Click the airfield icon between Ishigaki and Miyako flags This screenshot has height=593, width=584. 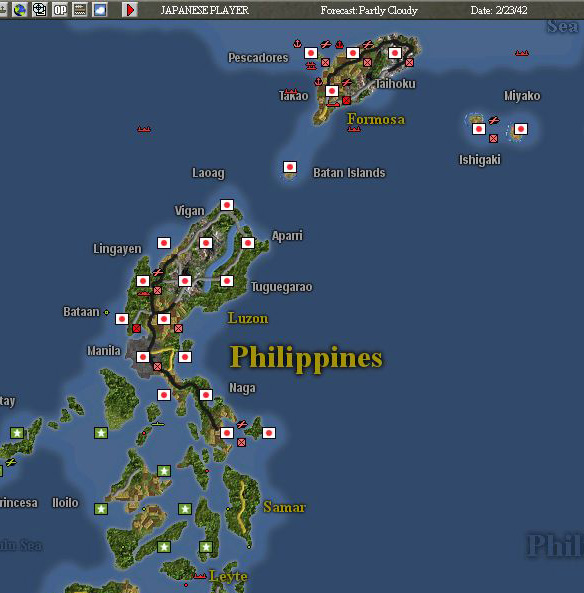click(494, 121)
